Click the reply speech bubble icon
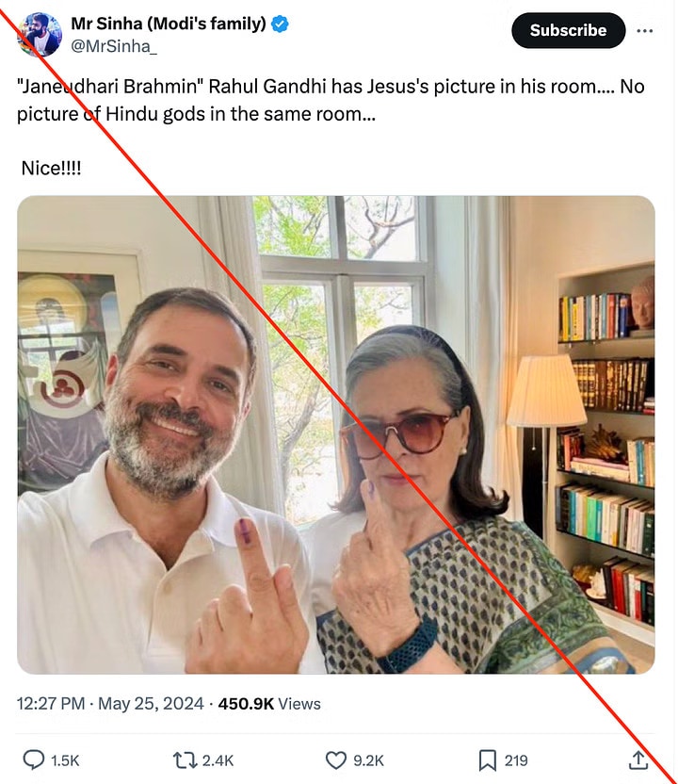The height and width of the screenshot is (784, 678). click(34, 760)
